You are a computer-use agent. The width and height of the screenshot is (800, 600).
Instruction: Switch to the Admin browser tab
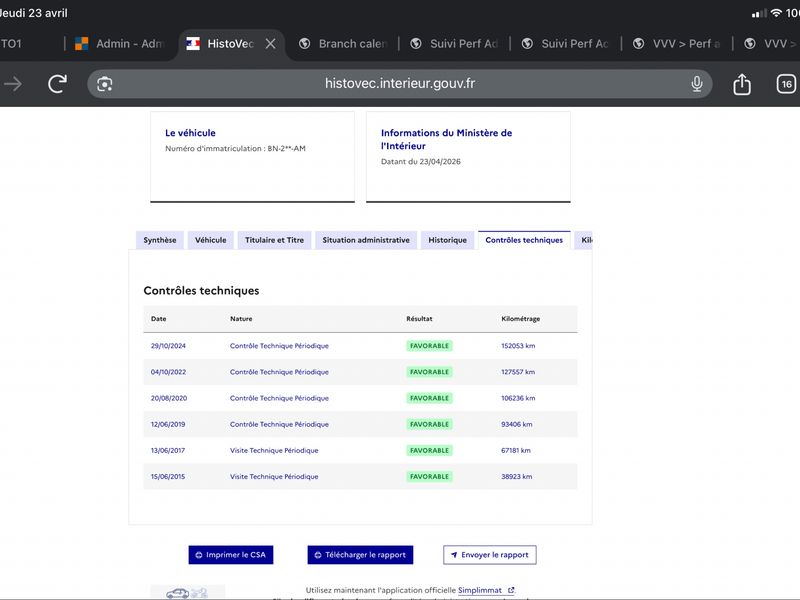[x=119, y=44]
